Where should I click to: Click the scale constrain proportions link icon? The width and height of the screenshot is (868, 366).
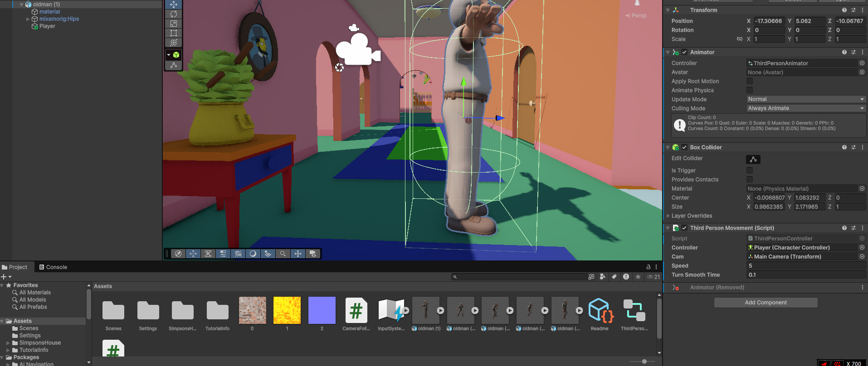[740, 39]
